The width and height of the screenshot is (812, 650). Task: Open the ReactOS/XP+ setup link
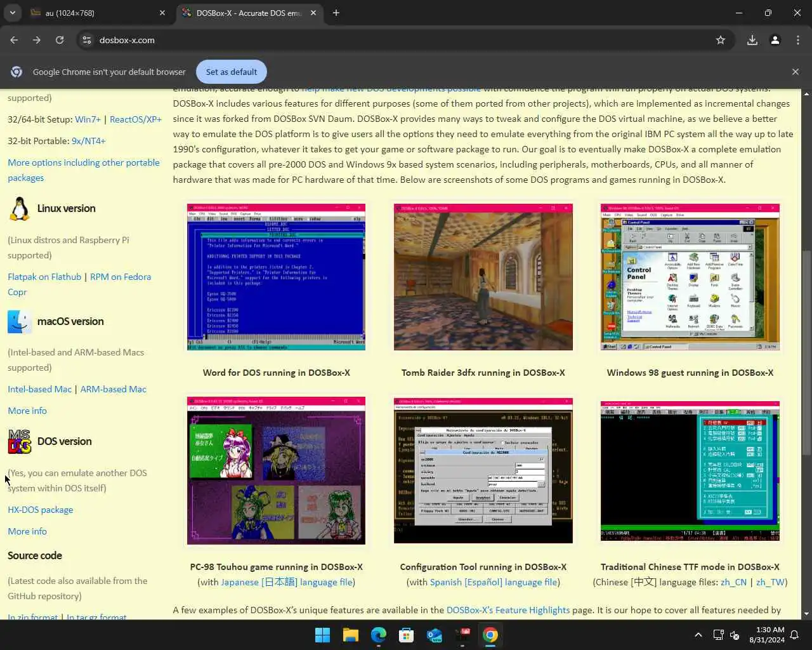click(136, 119)
